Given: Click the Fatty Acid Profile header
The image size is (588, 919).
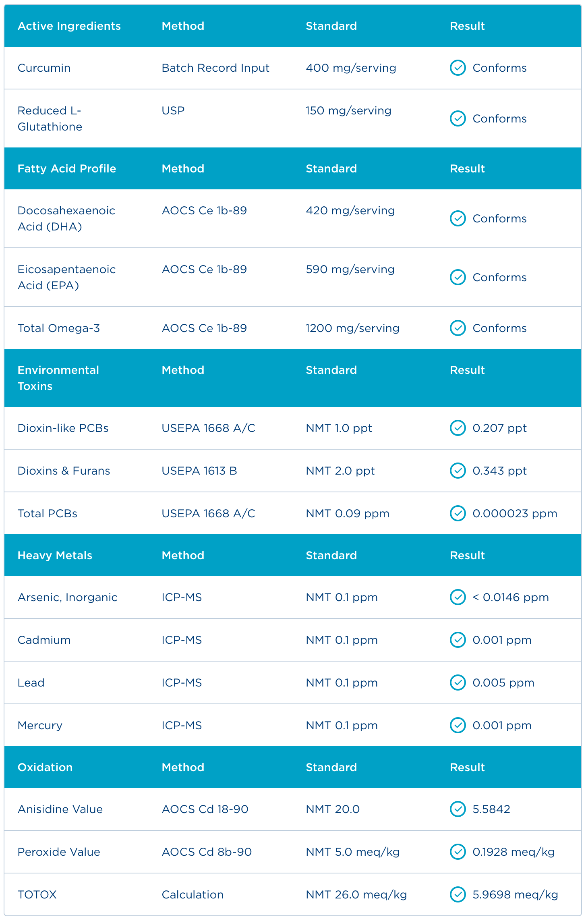Looking at the screenshot, I should click(x=67, y=168).
